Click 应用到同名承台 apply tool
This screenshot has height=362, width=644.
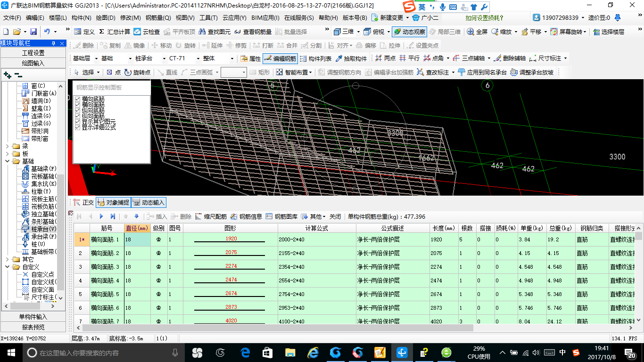[x=482, y=72]
